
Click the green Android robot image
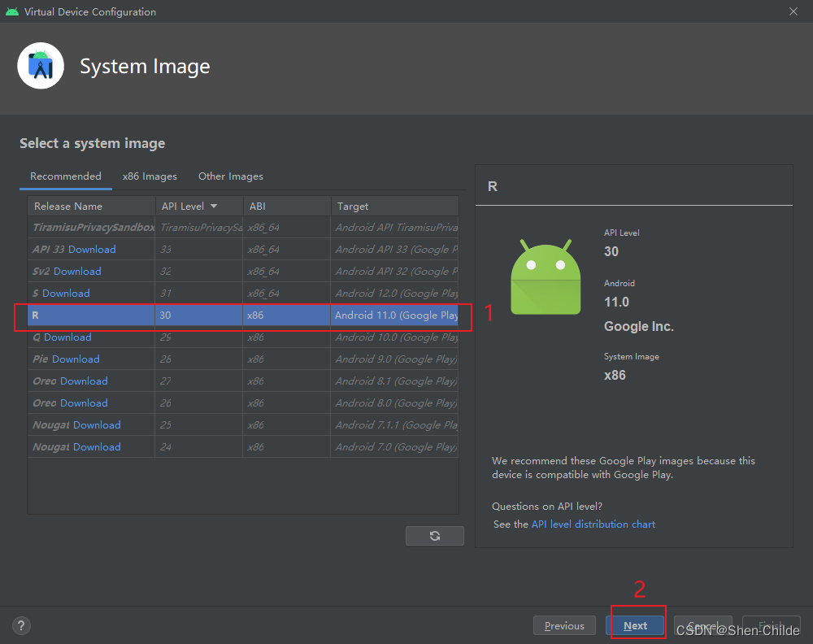point(546,277)
